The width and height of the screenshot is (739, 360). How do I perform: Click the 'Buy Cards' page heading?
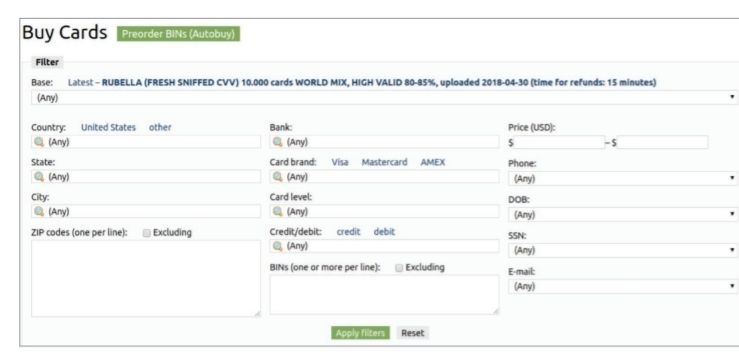[65, 33]
